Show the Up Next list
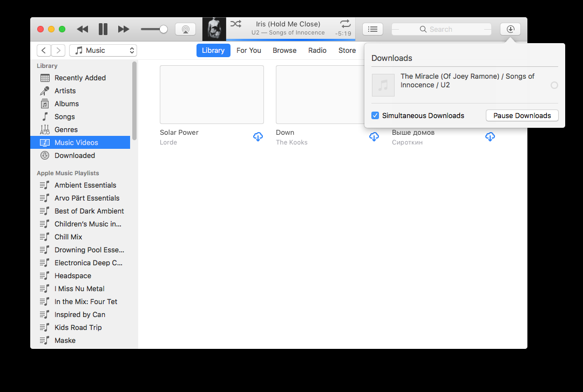The width and height of the screenshot is (583, 392). pyautogui.click(x=372, y=29)
